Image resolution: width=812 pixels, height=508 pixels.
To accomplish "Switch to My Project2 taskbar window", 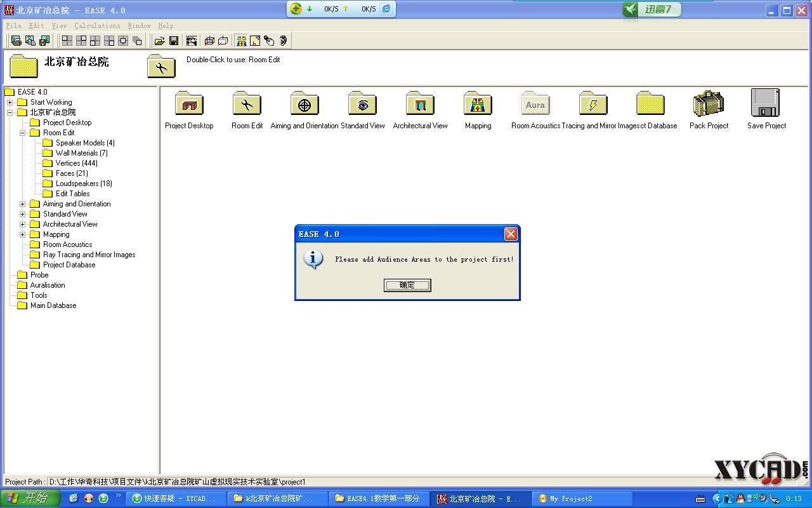I will pos(582,498).
